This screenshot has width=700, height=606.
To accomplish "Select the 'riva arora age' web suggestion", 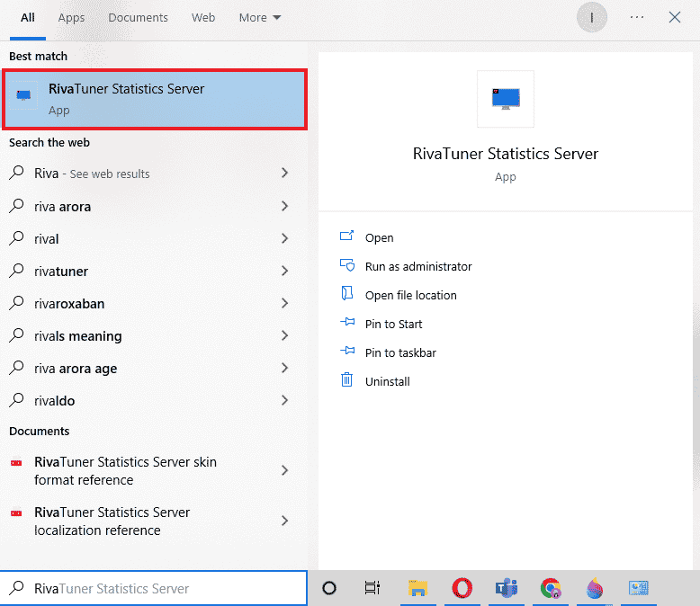I will click(x=155, y=368).
